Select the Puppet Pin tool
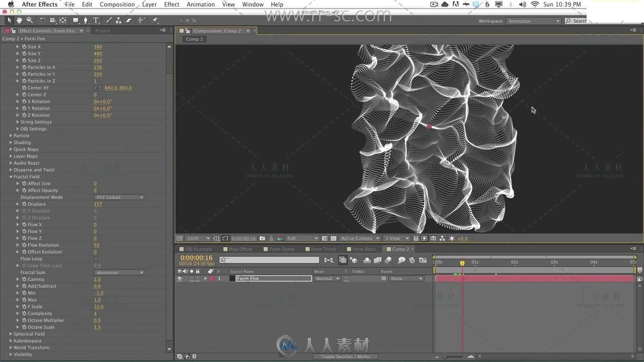The image size is (644, 362). click(x=155, y=20)
